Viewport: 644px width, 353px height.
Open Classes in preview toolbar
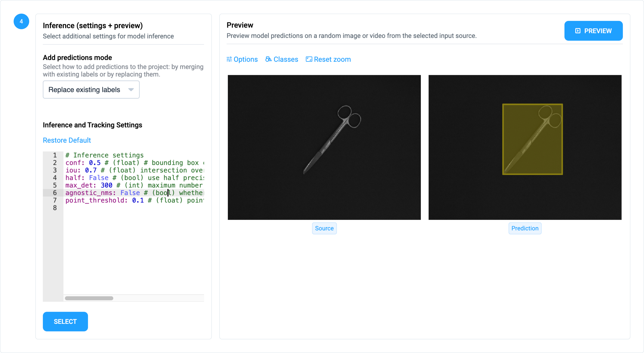click(x=286, y=59)
